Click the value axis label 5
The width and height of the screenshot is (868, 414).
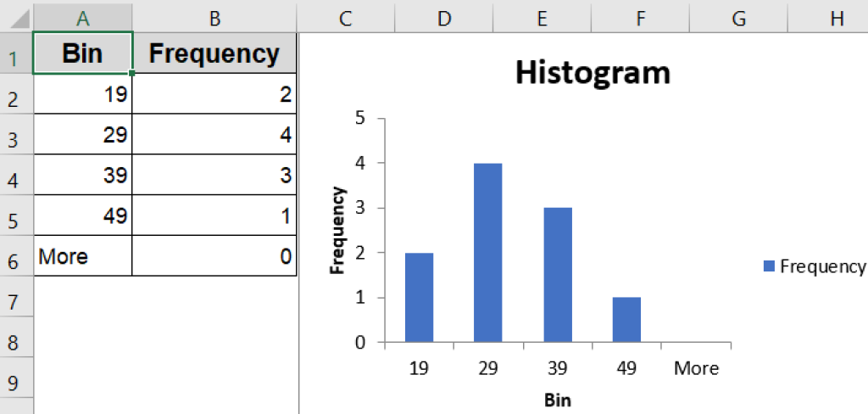(x=360, y=118)
